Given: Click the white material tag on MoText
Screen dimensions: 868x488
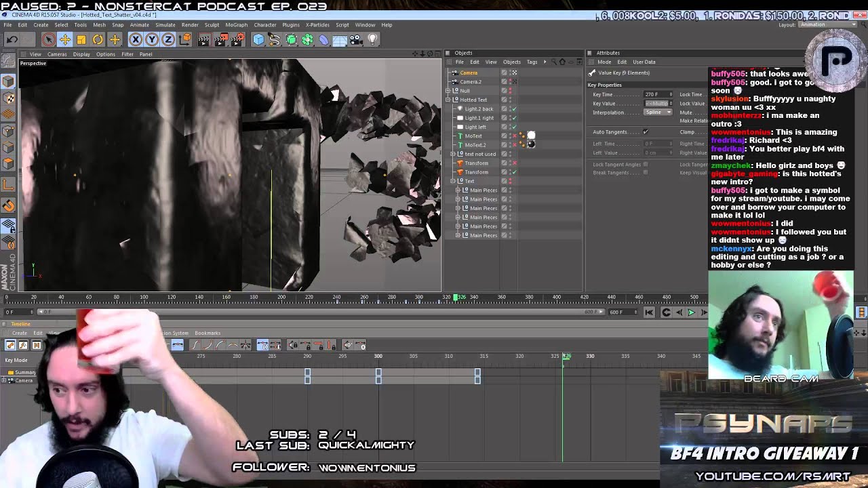Looking at the screenshot, I should pos(531,136).
